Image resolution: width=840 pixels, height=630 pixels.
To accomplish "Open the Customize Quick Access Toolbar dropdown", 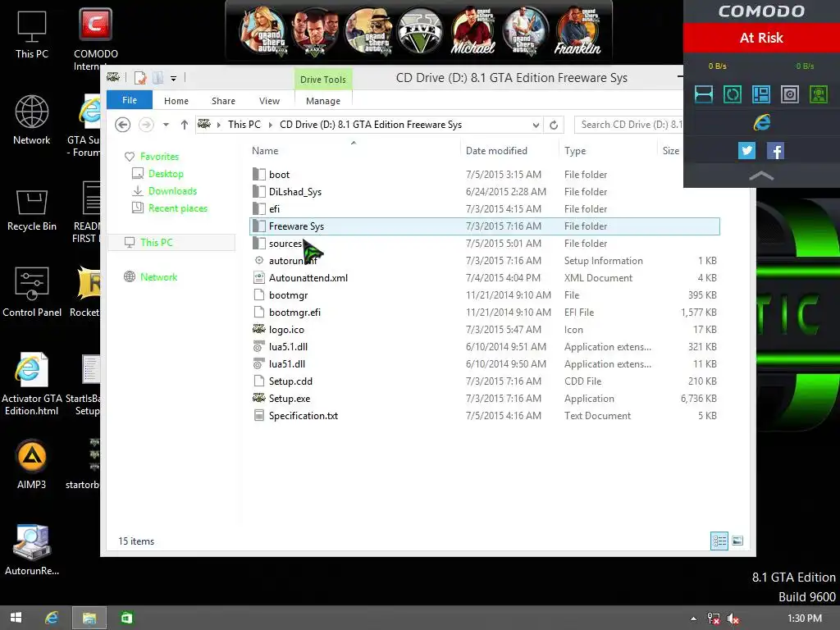I will (174, 79).
